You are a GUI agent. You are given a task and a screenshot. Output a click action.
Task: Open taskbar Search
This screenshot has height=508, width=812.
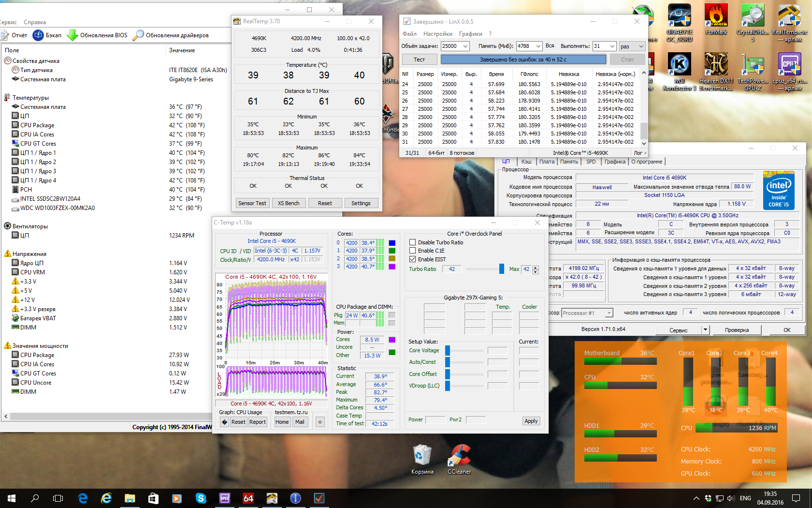point(35,498)
